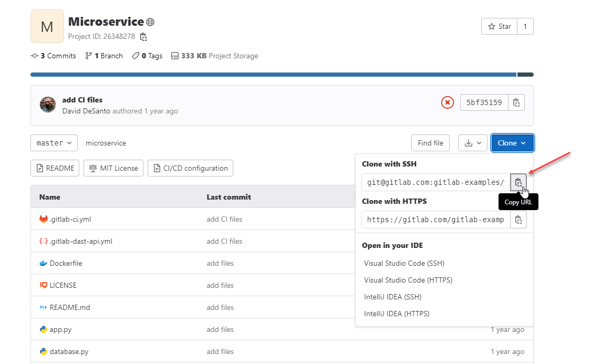Image resolution: width=602 pixels, height=364 pixels.
Task: Click the database.py Python icon
Action: click(44, 351)
